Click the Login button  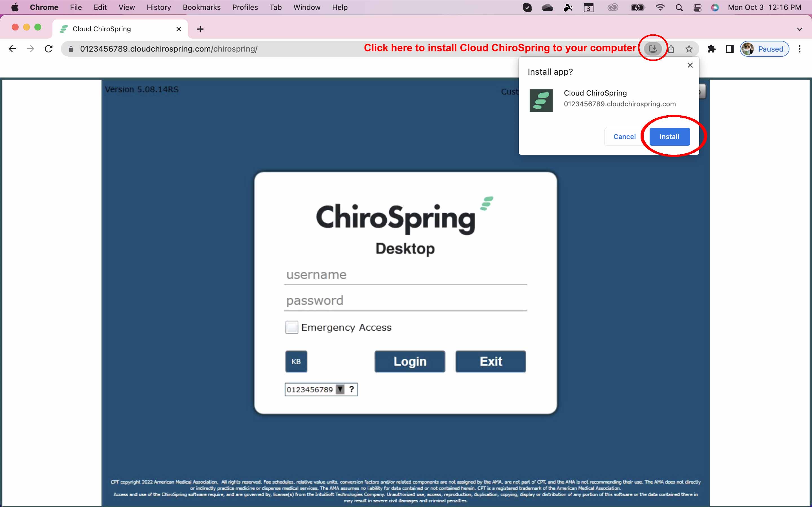tap(410, 361)
